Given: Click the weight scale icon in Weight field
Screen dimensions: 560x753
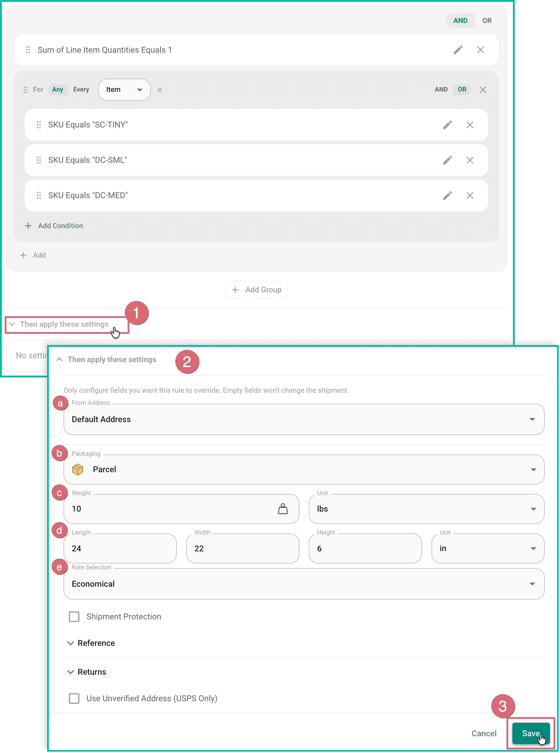Looking at the screenshot, I should click(283, 509).
